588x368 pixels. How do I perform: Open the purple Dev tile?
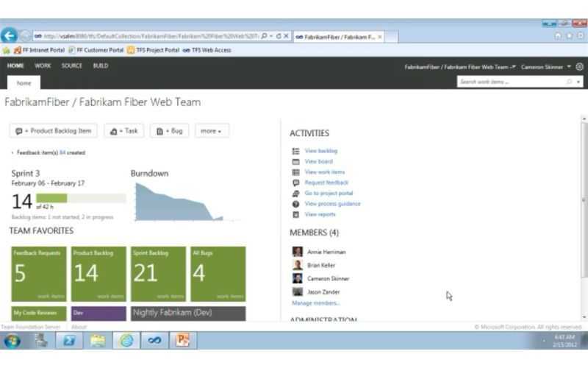pos(98,314)
